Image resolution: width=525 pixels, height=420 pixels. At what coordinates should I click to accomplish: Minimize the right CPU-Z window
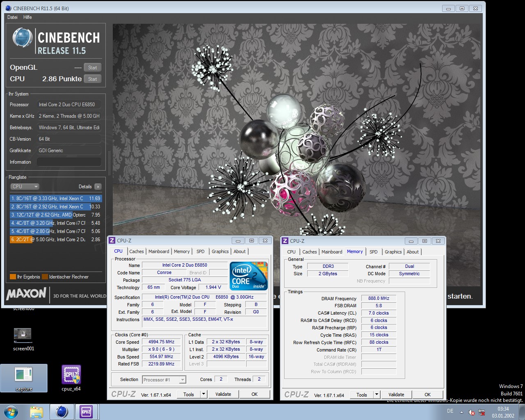coord(411,241)
